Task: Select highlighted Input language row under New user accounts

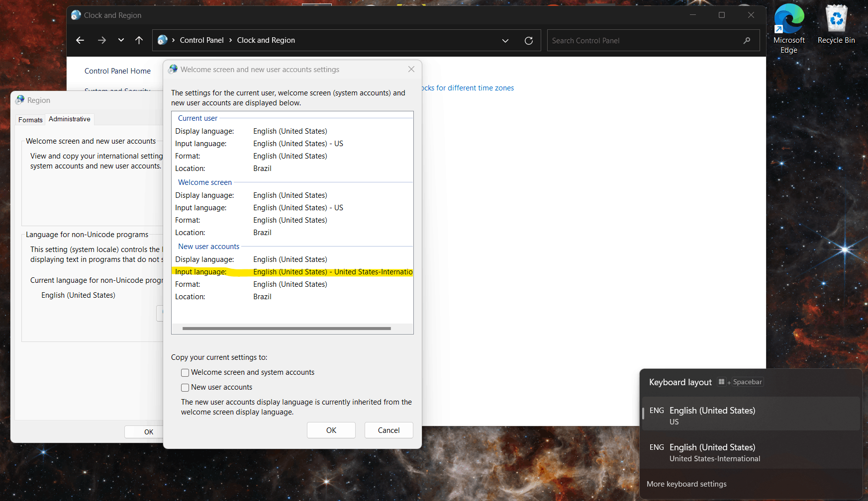Action: pos(292,272)
